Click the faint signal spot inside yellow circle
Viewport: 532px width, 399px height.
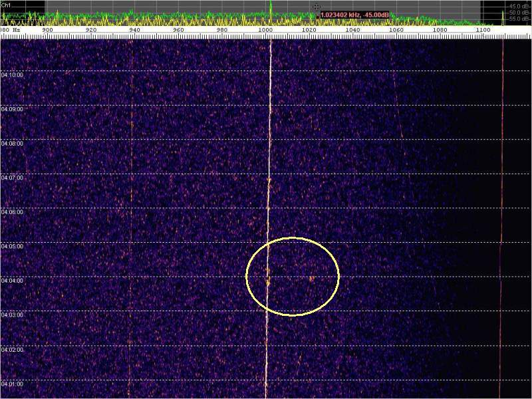[x=311, y=278]
